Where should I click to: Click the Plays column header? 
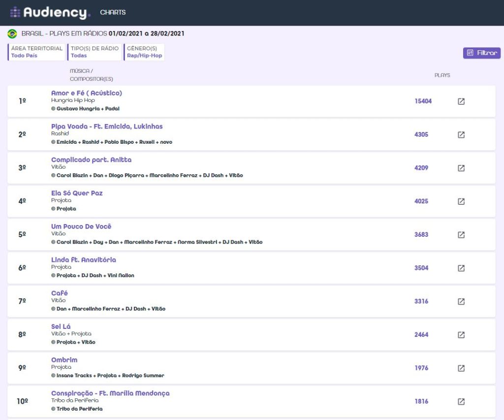442,75
